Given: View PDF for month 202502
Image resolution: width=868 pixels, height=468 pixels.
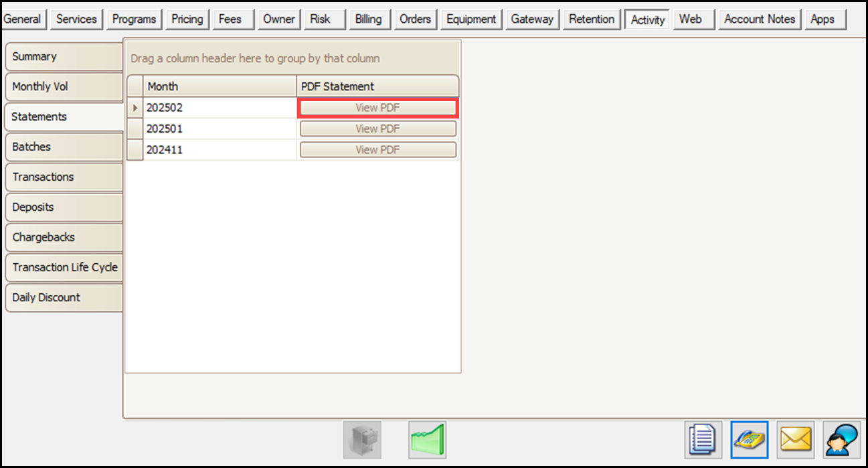Looking at the screenshot, I should [x=378, y=108].
